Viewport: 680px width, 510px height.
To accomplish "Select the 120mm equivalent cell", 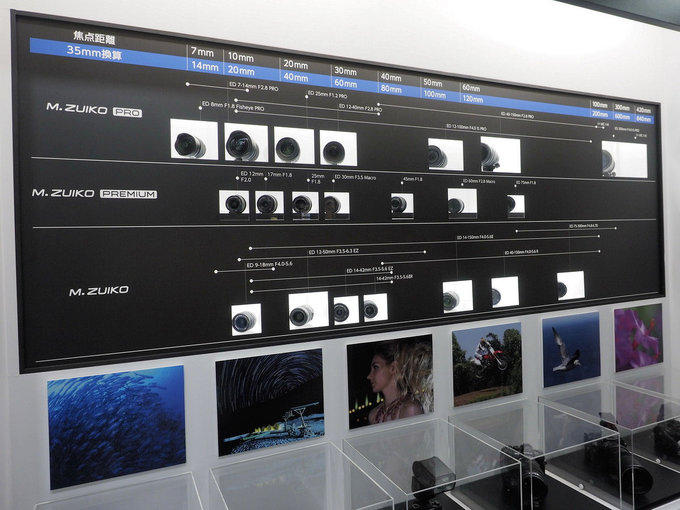I will click(x=472, y=99).
